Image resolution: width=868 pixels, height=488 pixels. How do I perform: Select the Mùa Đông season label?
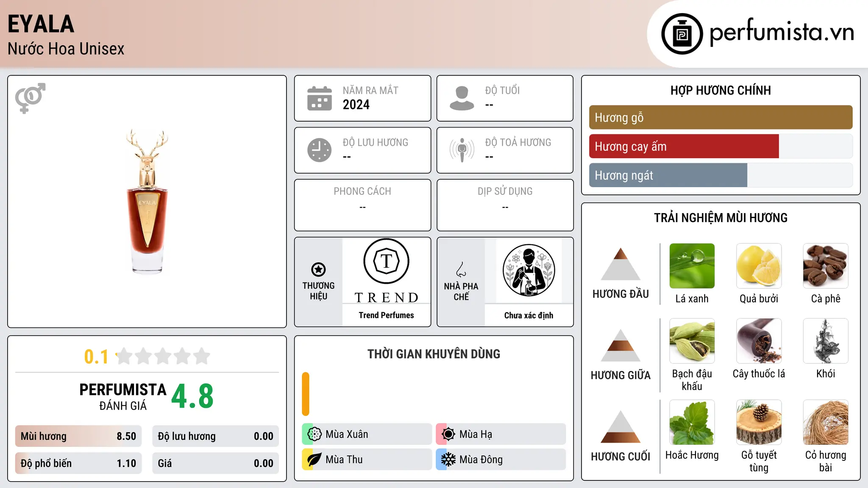click(481, 460)
